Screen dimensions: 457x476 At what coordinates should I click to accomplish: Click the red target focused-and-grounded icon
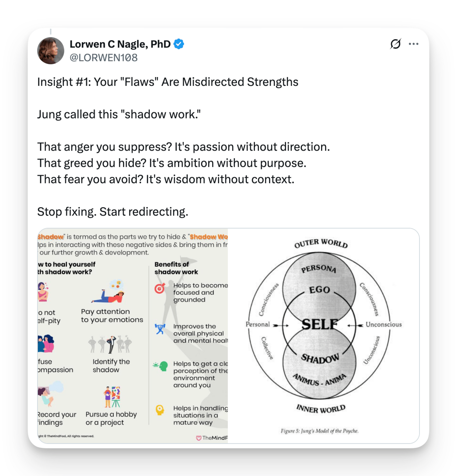tap(160, 289)
